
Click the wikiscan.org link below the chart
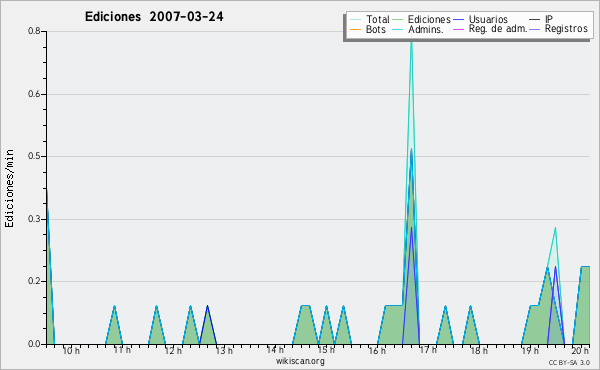(x=300, y=361)
